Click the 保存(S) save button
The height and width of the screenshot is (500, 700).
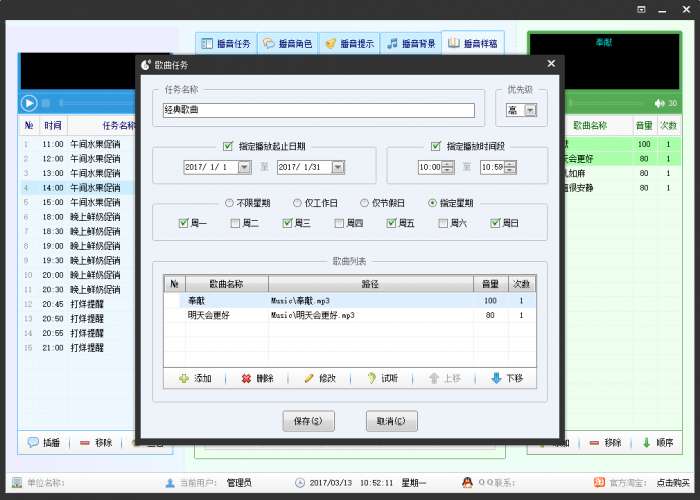click(308, 421)
